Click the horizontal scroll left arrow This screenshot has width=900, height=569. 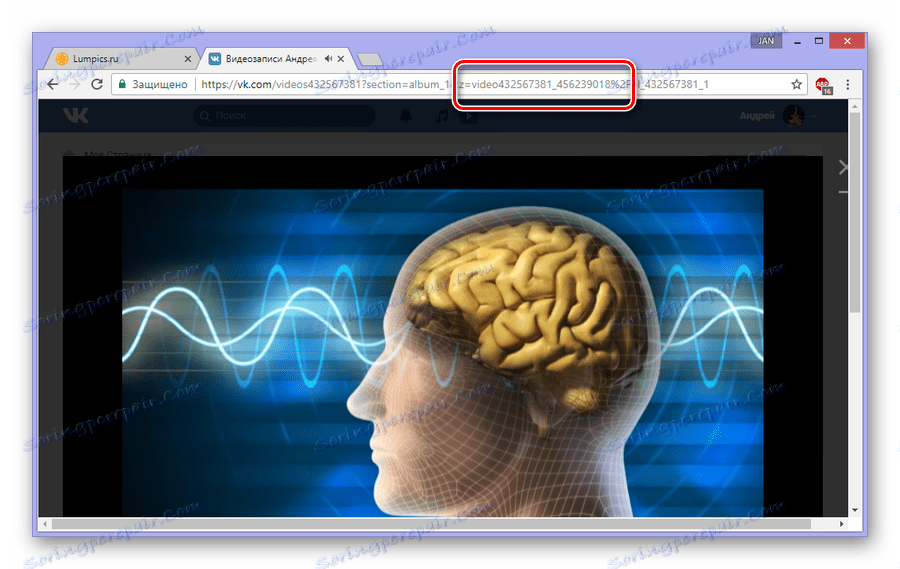pos(45,524)
